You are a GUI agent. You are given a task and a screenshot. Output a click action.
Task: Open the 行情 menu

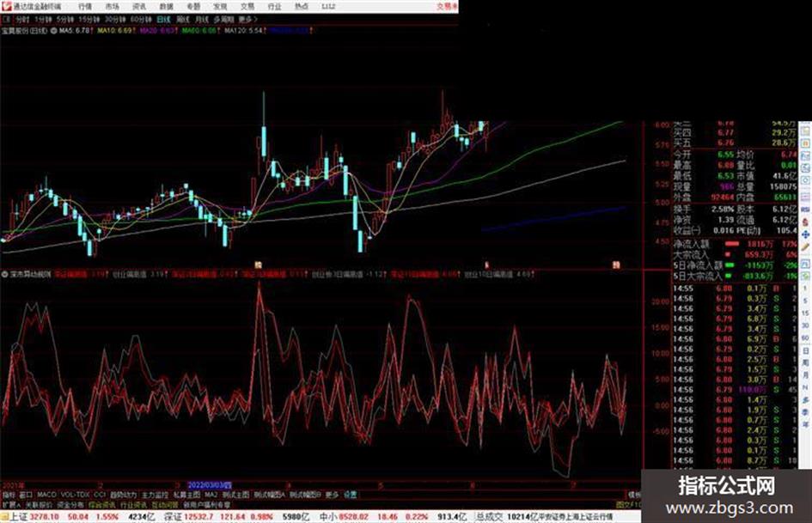click(85, 7)
